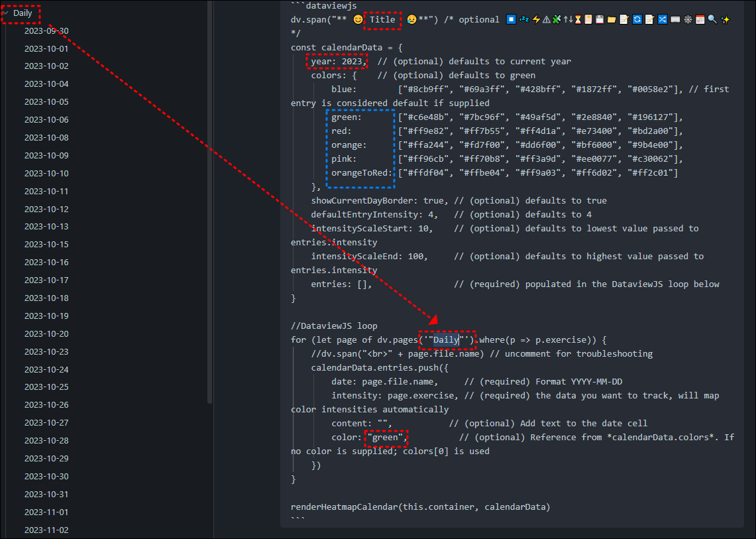The height and width of the screenshot is (539, 756).
Task: Open note 2023-10-08
Action: pyautogui.click(x=46, y=137)
